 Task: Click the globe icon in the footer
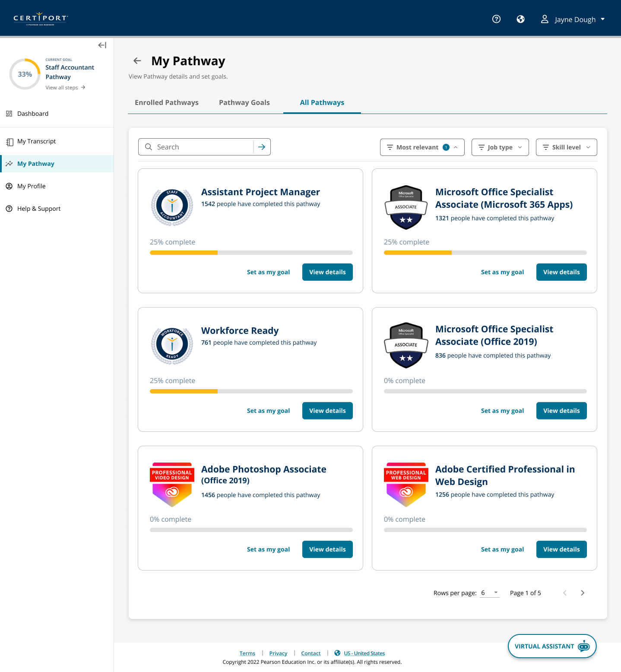point(337,653)
